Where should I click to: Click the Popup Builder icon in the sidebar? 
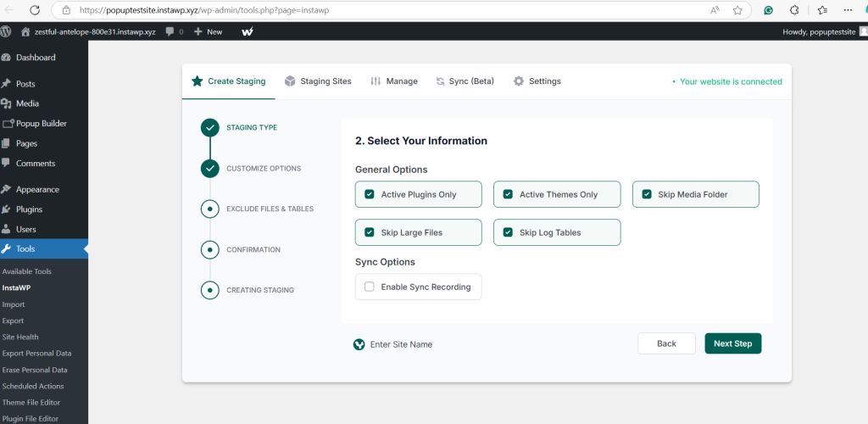click(8, 124)
